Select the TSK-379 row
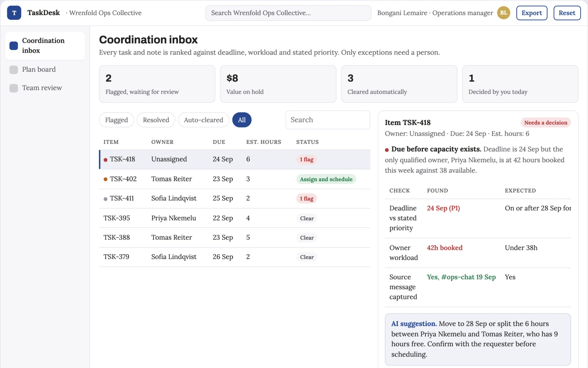This screenshot has height=368, width=588. coord(234,257)
